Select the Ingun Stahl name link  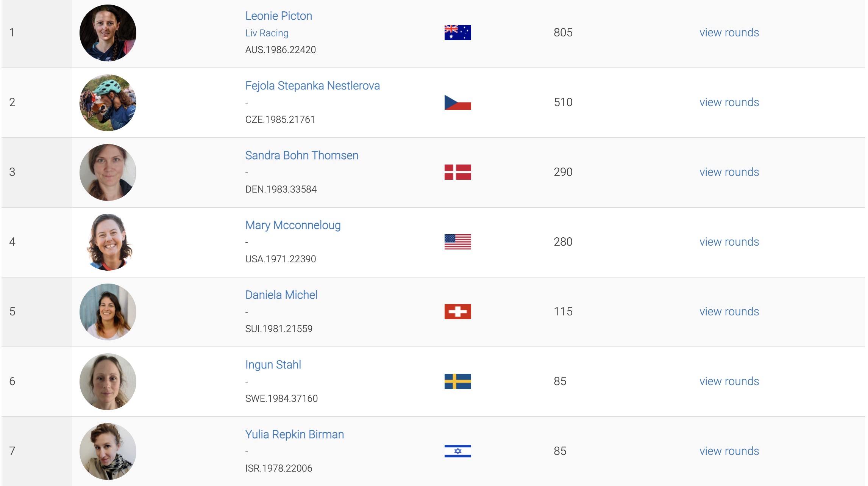(273, 365)
